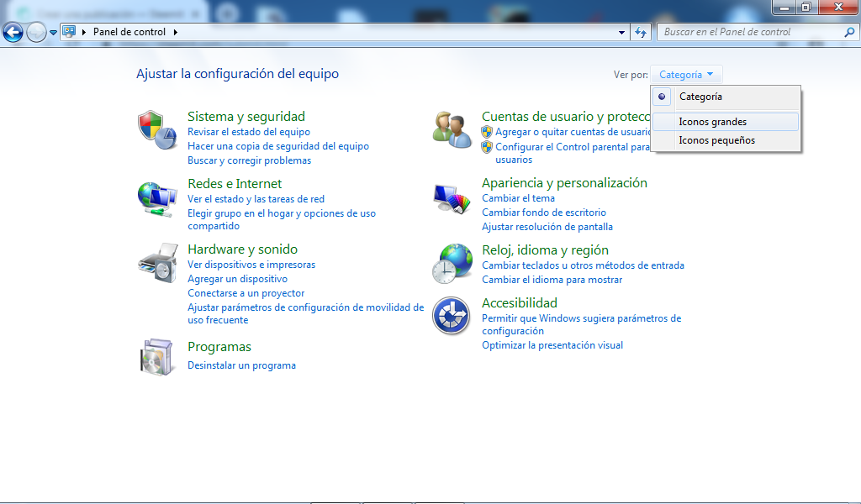The image size is (861, 504).
Task: Restore down the Control Panel window
Action: point(806,7)
